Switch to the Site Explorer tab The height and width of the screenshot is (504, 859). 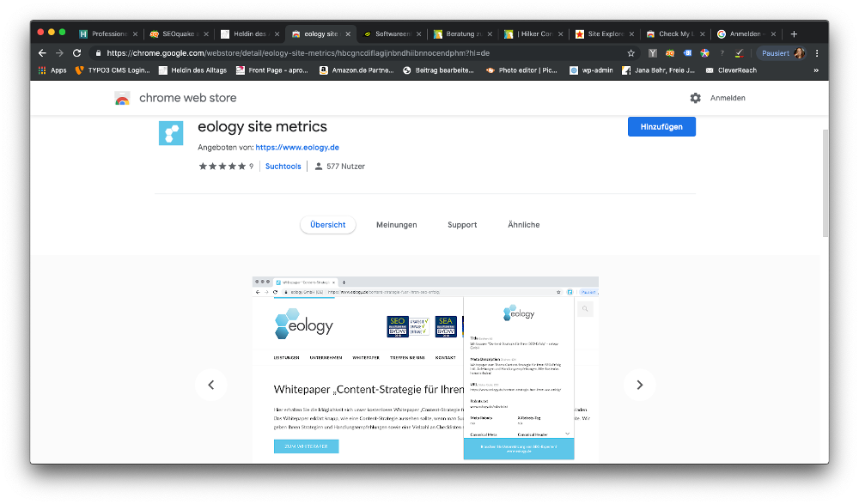pos(605,34)
